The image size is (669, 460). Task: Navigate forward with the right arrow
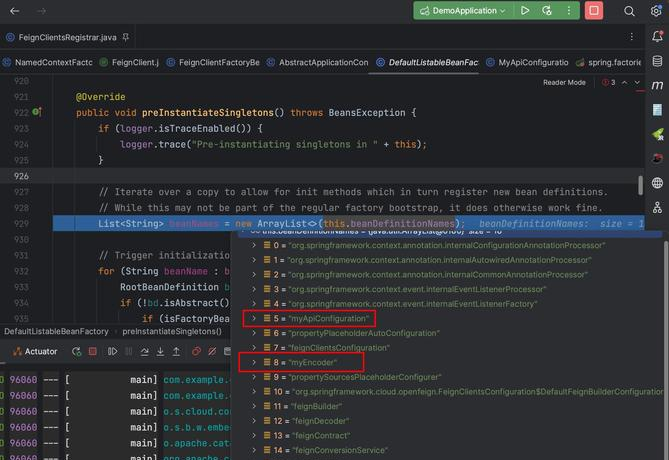[x=41, y=11]
